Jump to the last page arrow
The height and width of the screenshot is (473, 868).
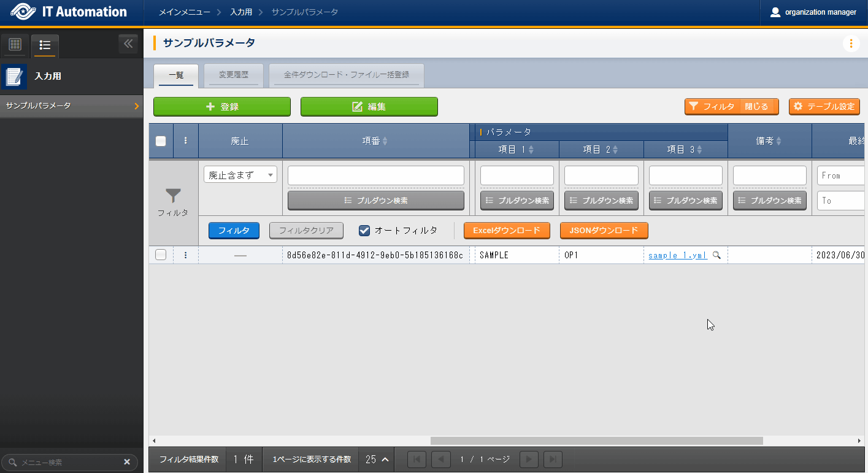click(553, 460)
